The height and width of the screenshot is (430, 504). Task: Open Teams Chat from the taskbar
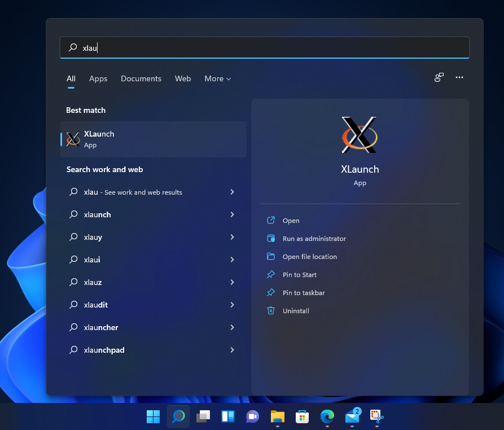(253, 416)
